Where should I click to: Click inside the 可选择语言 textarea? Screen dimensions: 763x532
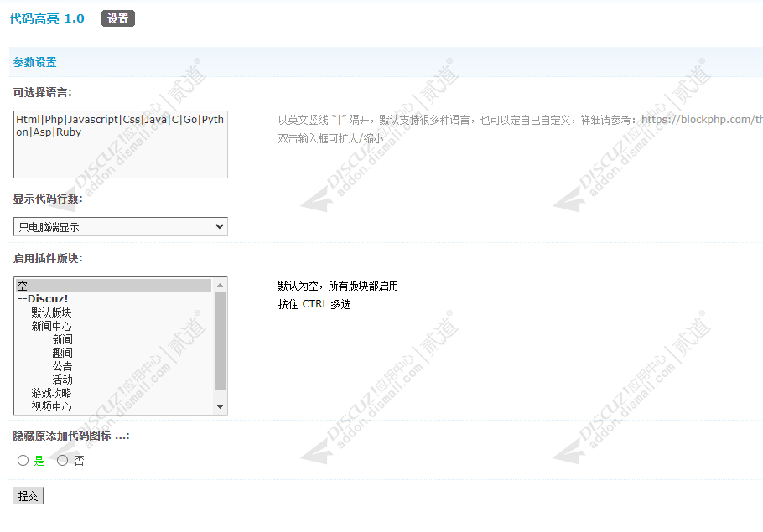click(x=121, y=144)
